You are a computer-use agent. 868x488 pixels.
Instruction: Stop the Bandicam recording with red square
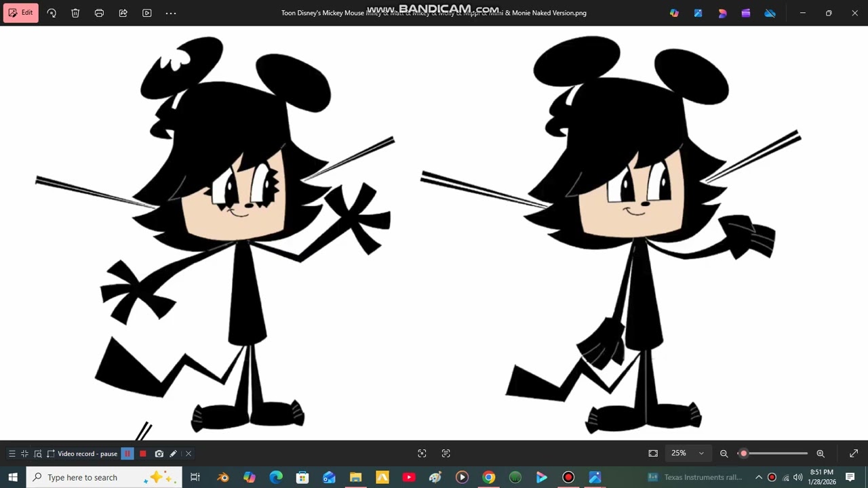(143, 453)
